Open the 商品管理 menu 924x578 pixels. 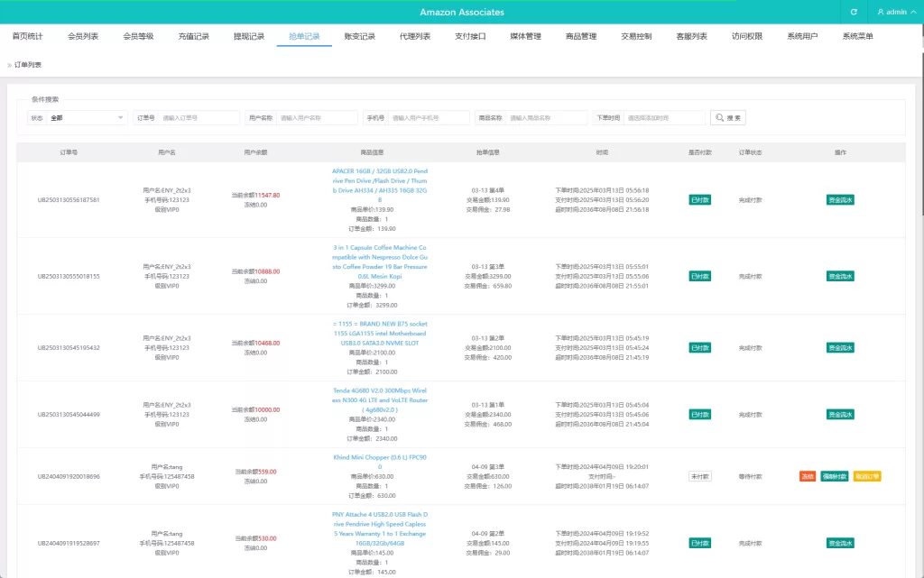(x=581, y=36)
